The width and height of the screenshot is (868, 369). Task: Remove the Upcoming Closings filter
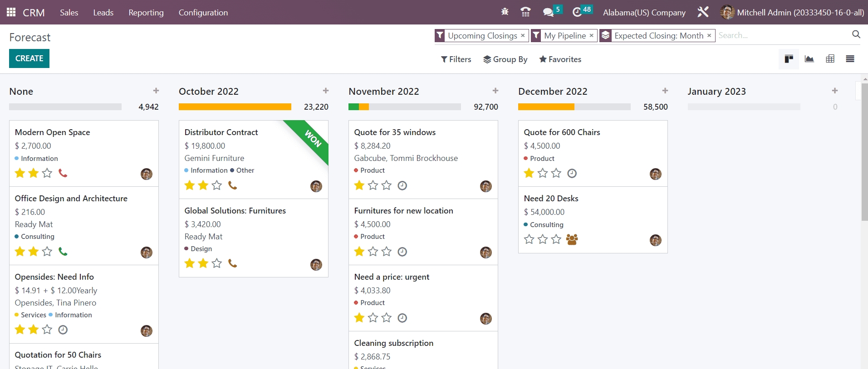click(523, 35)
